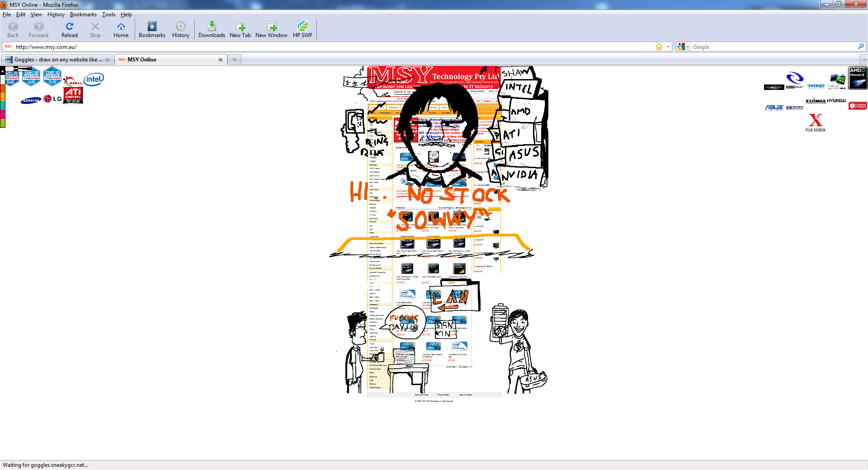
Task: Open the Edit menu
Action: tap(21, 14)
